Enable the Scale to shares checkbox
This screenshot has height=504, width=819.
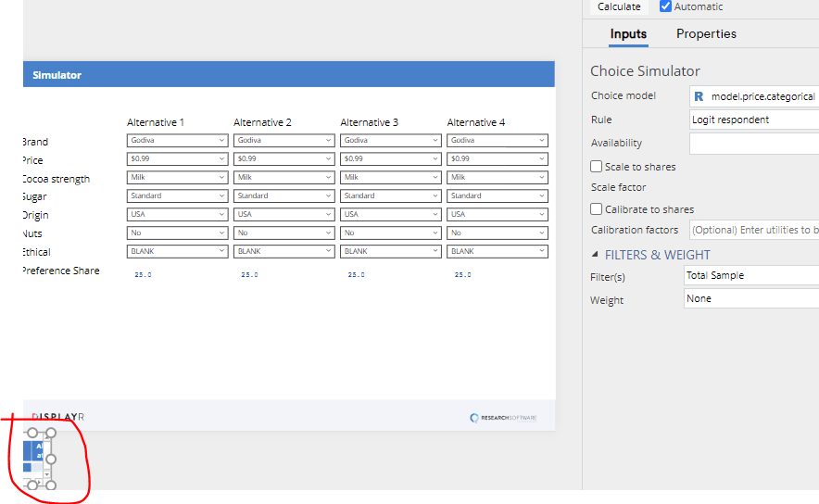point(597,167)
